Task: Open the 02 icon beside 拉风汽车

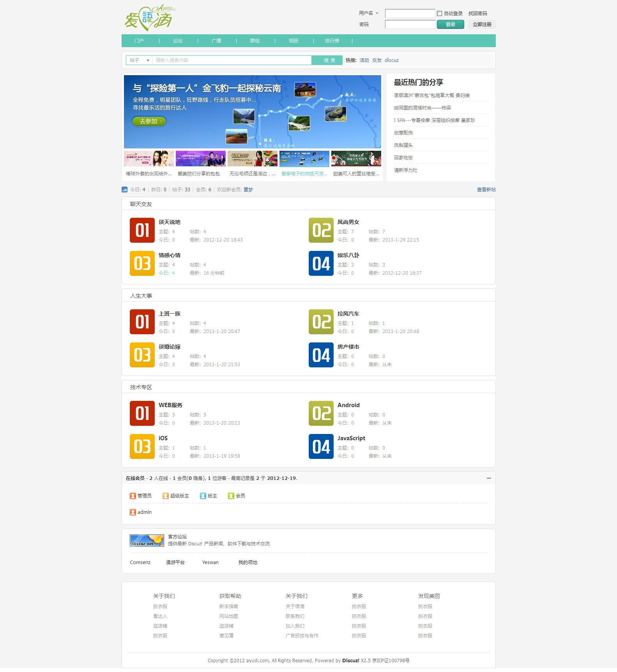Action: click(x=321, y=322)
